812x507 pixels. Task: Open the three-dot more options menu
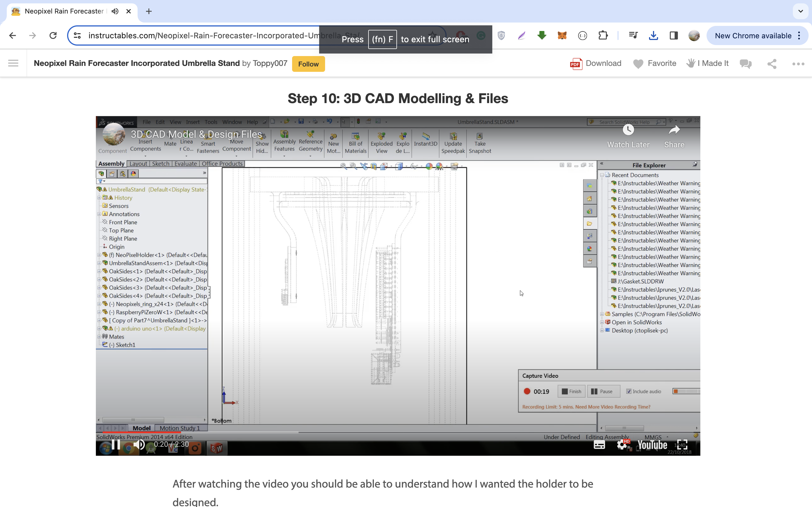[x=798, y=63]
